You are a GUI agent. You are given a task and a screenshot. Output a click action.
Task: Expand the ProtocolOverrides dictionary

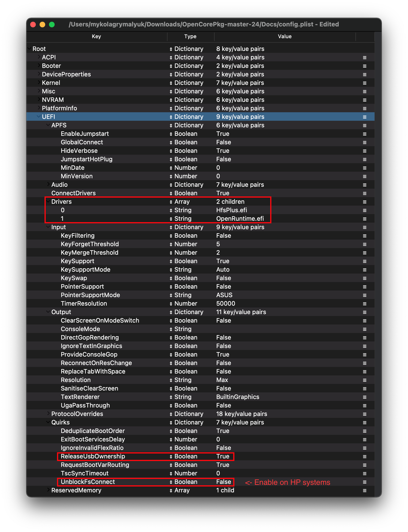(x=48, y=414)
